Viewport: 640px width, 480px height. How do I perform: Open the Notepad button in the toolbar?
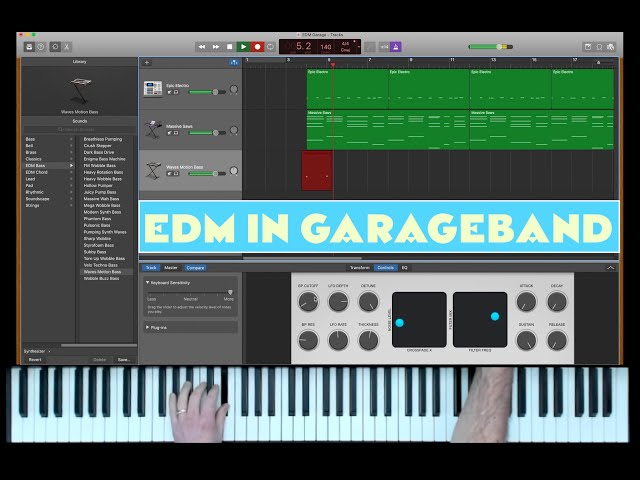[x=588, y=47]
